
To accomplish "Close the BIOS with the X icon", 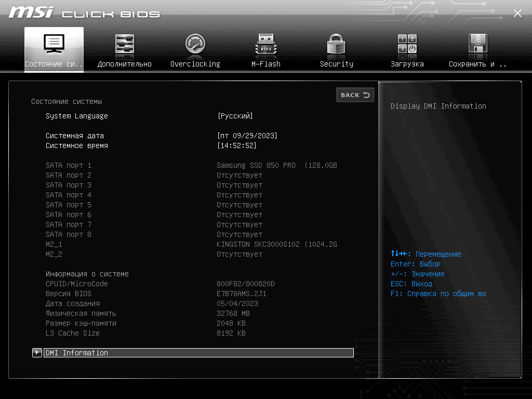I will click(x=517, y=13).
